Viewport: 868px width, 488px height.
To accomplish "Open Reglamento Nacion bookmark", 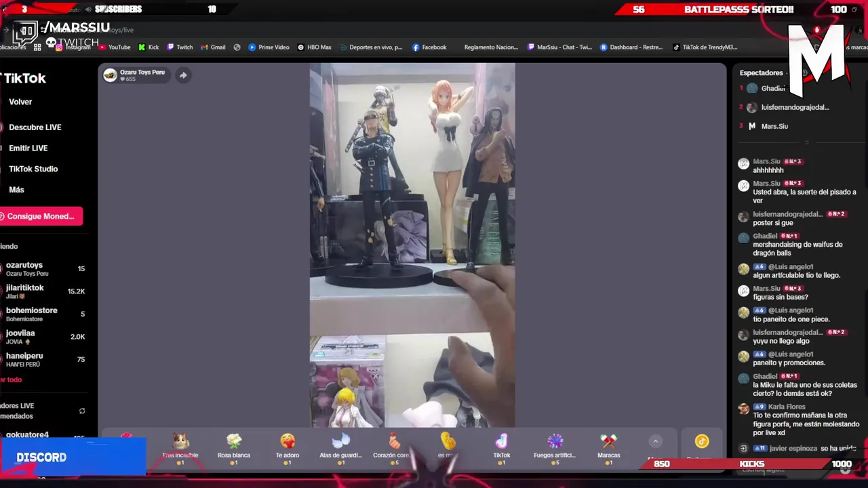I will (x=491, y=47).
